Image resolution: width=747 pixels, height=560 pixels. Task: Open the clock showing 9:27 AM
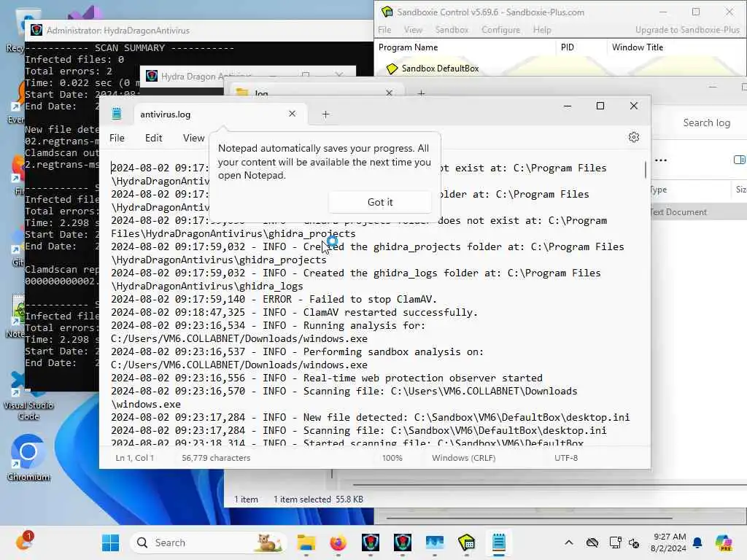pyautogui.click(x=669, y=542)
